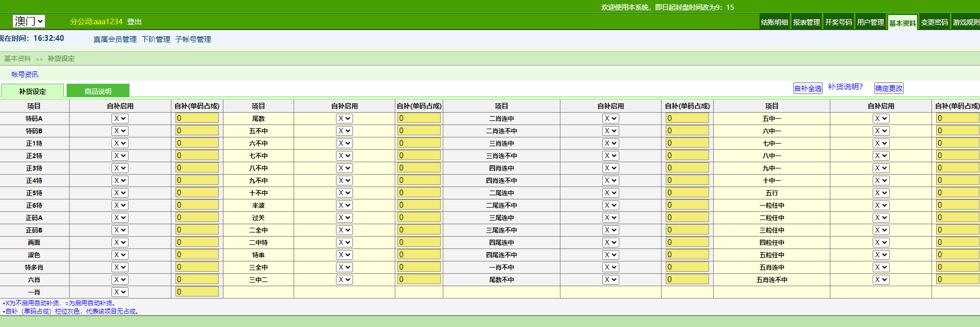Open the 澳门 region dropdown

[x=29, y=21]
